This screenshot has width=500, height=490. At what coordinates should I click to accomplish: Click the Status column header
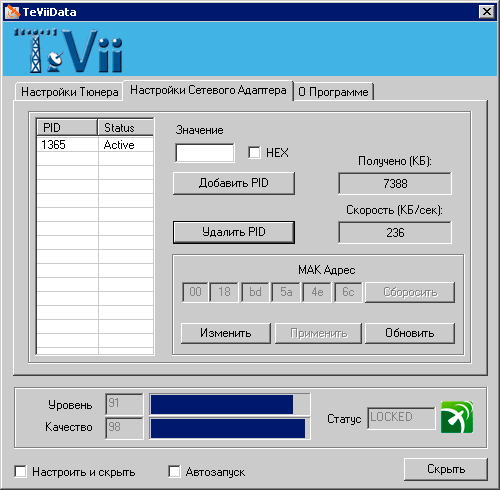coord(126,127)
